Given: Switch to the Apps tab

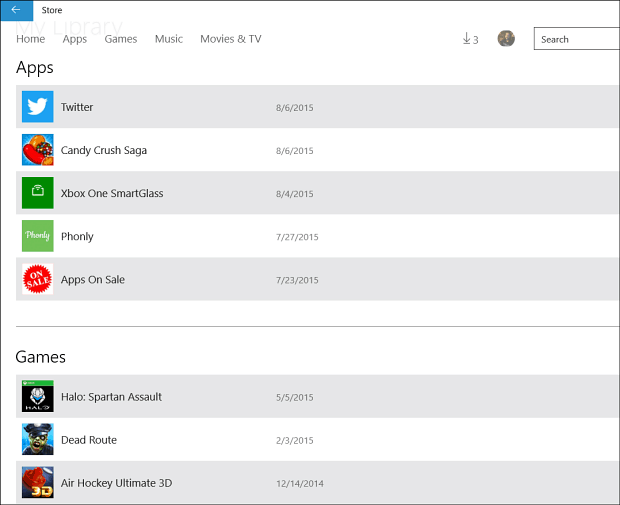Looking at the screenshot, I should (x=75, y=39).
